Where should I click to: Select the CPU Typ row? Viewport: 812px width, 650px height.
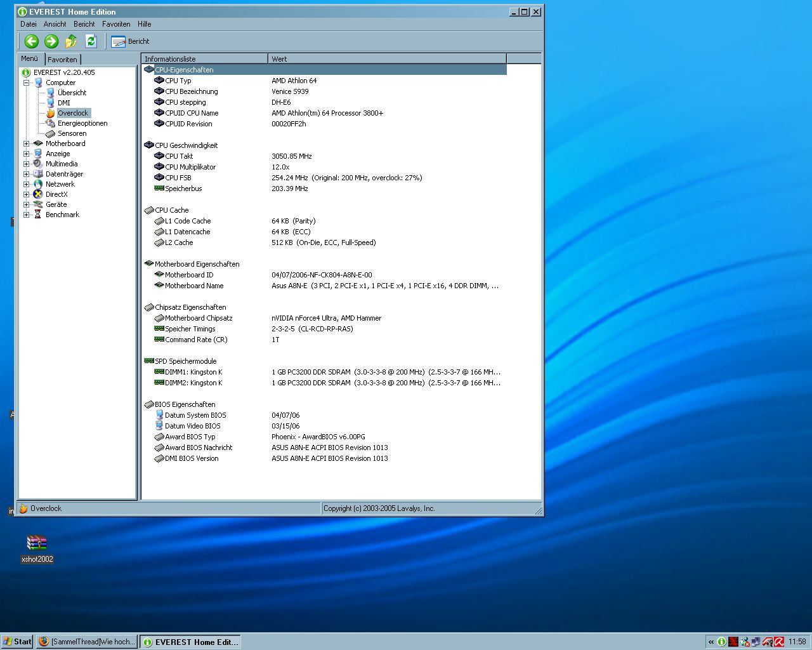click(325, 81)
